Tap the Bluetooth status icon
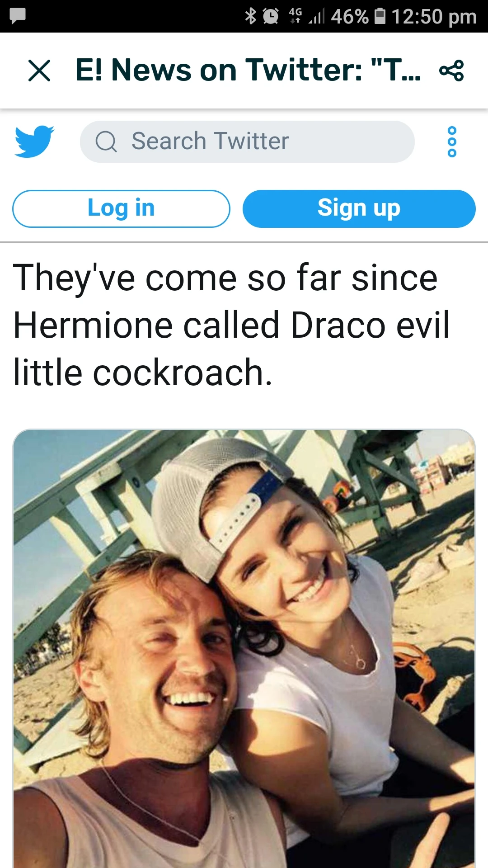This screenshot has height=868, width=488. [250, 16]
